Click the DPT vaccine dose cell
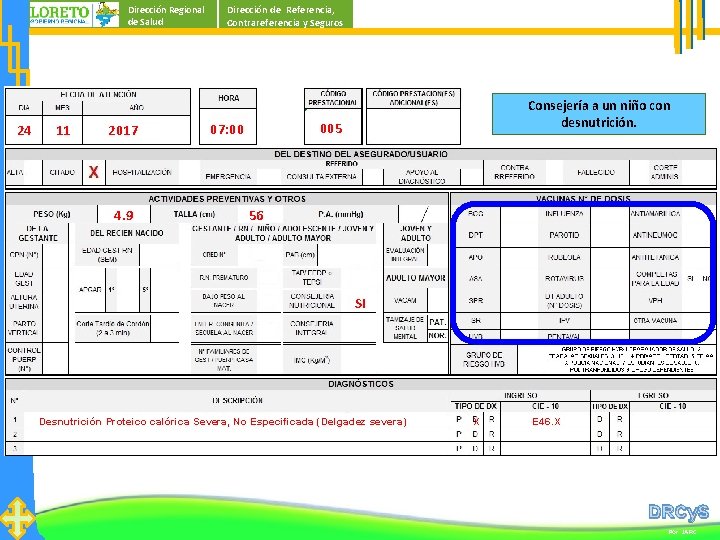This screenshot has width=720, height=540. click(x=519, y=235)
